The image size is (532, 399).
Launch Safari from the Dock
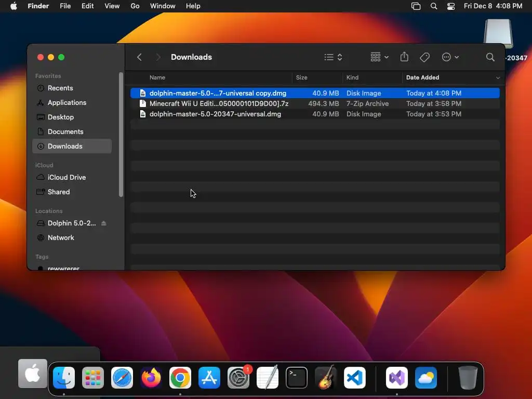pyautogui.click(x=122, y=378)
